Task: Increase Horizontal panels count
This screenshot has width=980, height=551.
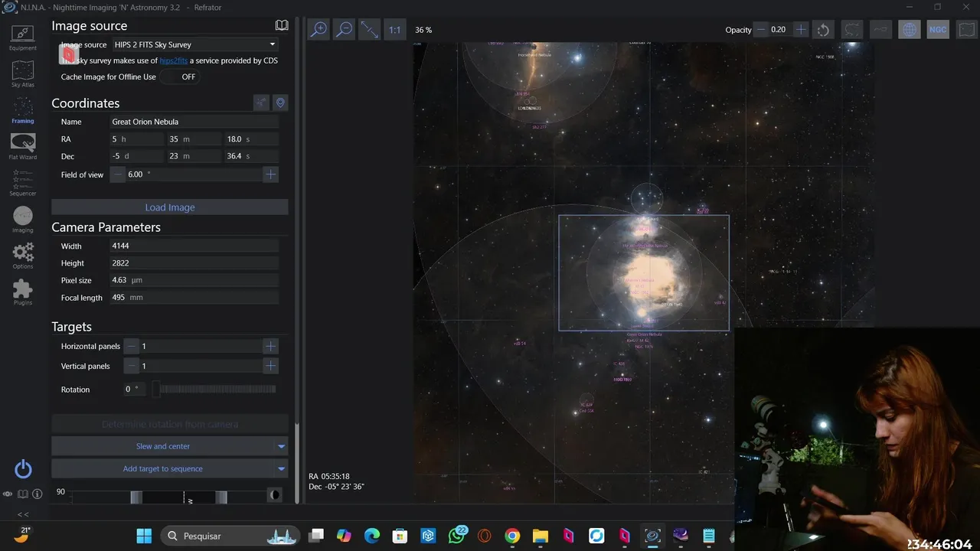Action: 270,346
